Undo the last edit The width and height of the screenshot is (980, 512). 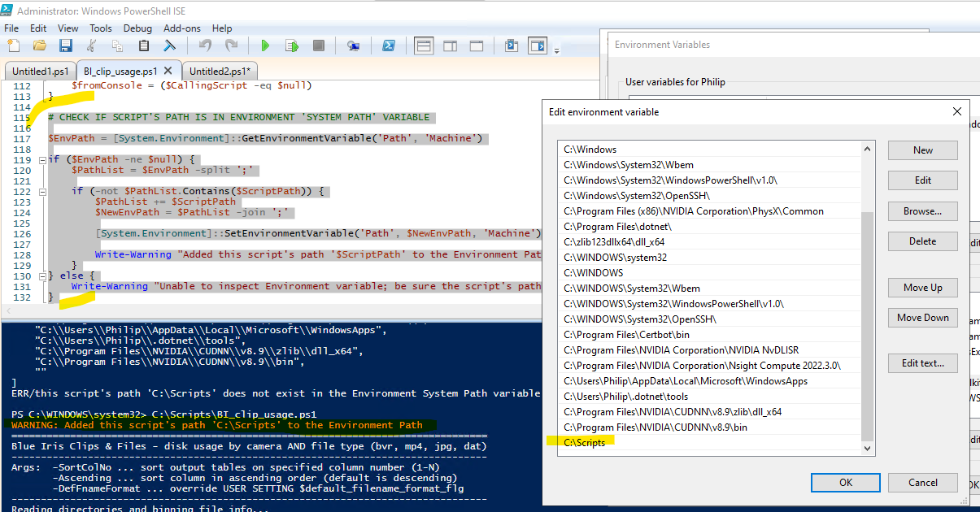[205, 46]
